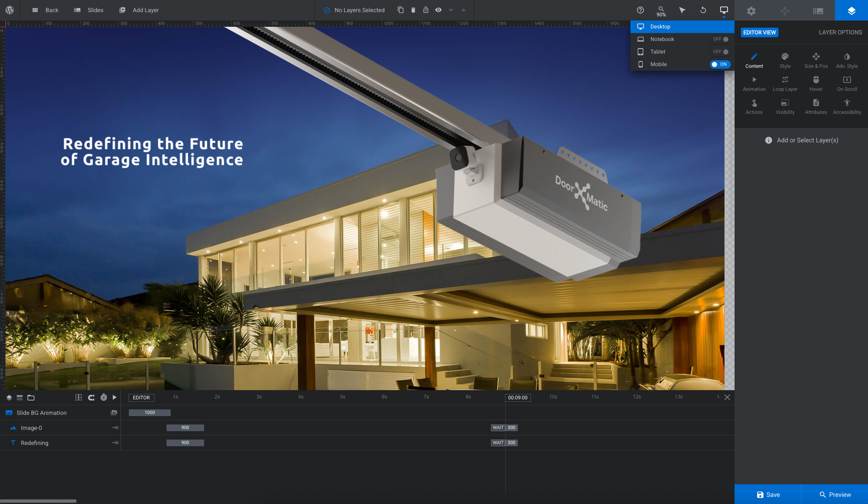Click the lock layer icon
The image size is (868, 504).
(425, 10)
